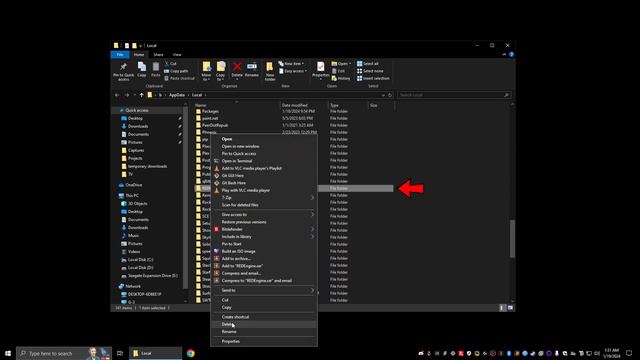This screenshot has width=640, height=360.
Task: Open Task View on the taskbar
Action: [x=120, y=353]
